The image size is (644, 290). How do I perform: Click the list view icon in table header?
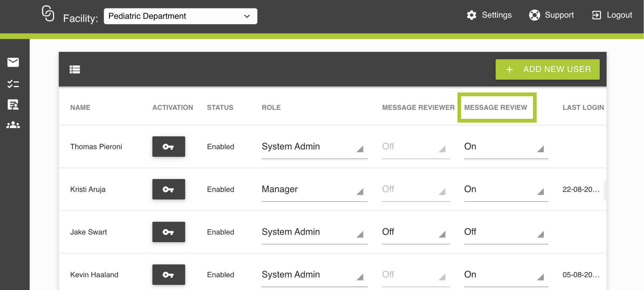tap(75, 69)
